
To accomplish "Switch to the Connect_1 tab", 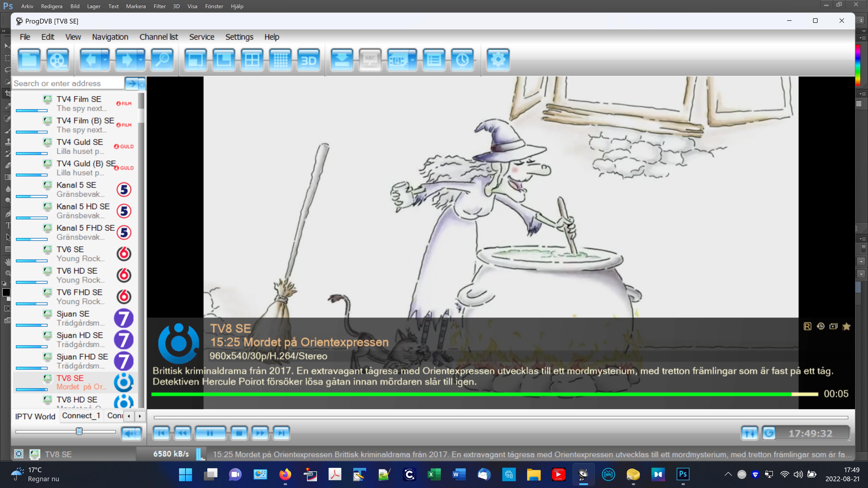I will click(81, 416).
